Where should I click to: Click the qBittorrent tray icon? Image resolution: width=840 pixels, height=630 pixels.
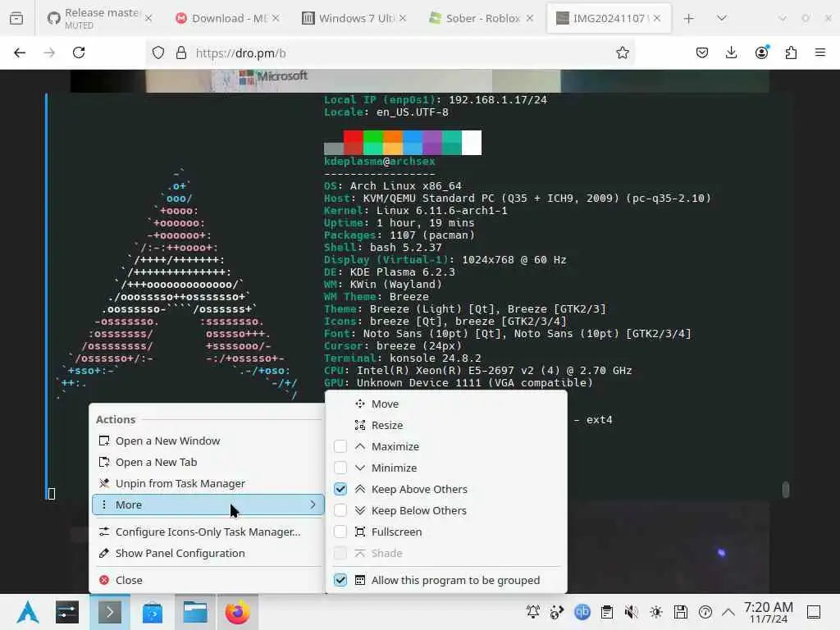(582, 612)
